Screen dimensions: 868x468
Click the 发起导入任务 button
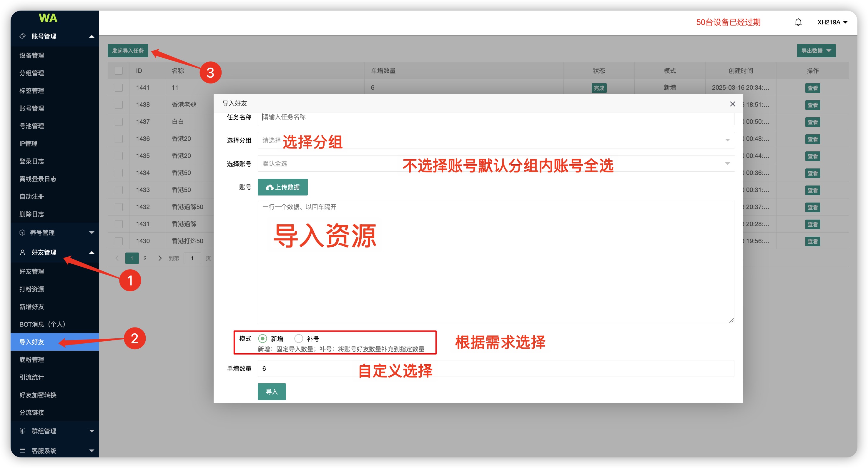point(128,51)
